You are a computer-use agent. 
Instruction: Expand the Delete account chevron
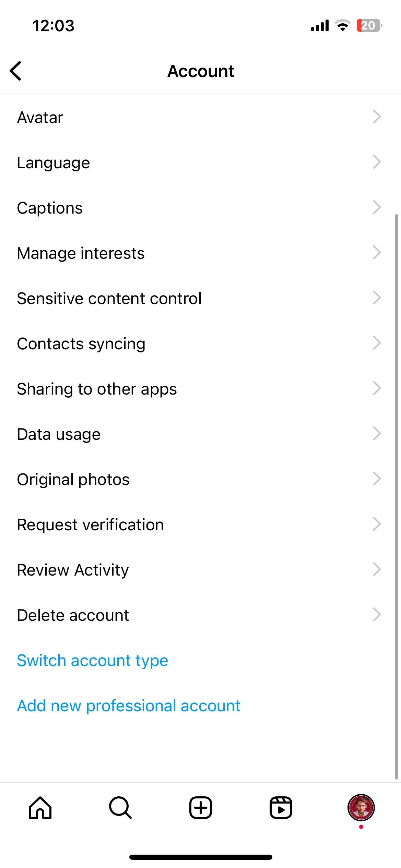(377, 615)
